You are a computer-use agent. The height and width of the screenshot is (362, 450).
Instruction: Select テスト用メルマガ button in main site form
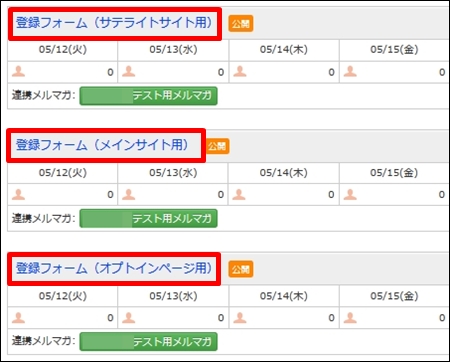(149, 218)
